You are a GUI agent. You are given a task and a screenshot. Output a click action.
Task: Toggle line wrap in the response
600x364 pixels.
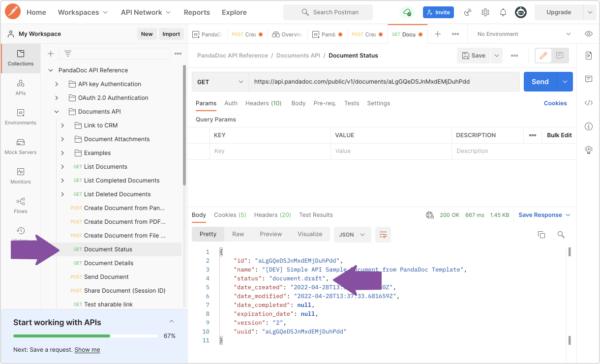tap(383, 235)
